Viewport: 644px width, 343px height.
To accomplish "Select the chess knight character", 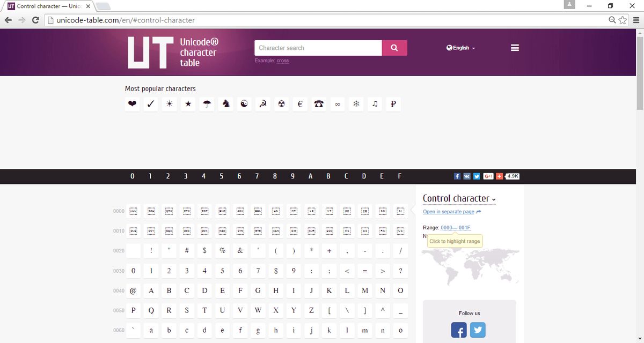I will point(225,104).
